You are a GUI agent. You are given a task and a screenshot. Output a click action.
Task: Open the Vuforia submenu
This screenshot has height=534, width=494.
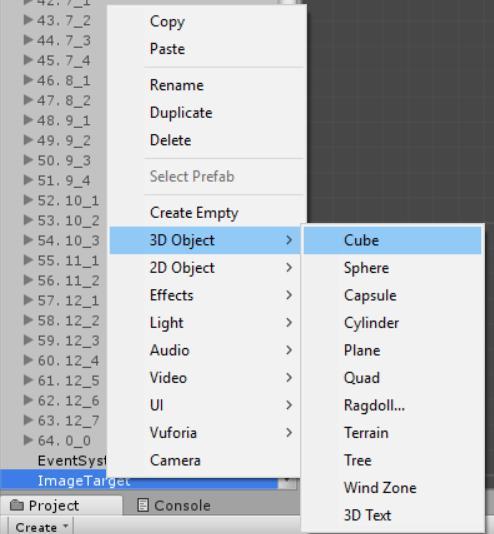coord(205,433)
